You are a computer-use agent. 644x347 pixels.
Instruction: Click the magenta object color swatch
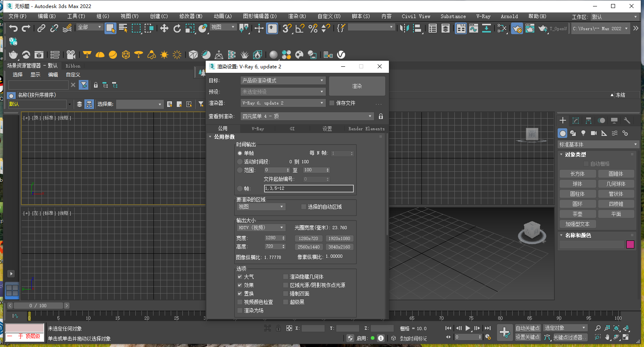pos(630,244)
